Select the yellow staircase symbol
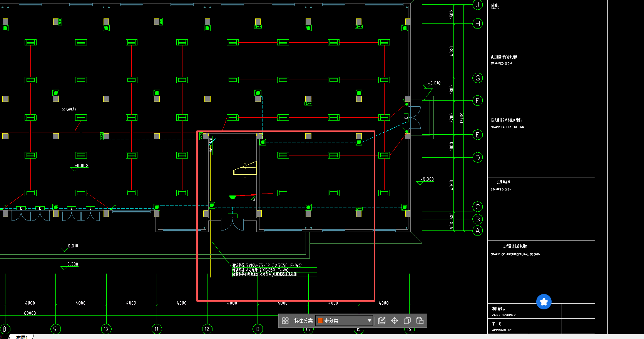This screenshot has width=644, height=339. (x=245, y=169)
